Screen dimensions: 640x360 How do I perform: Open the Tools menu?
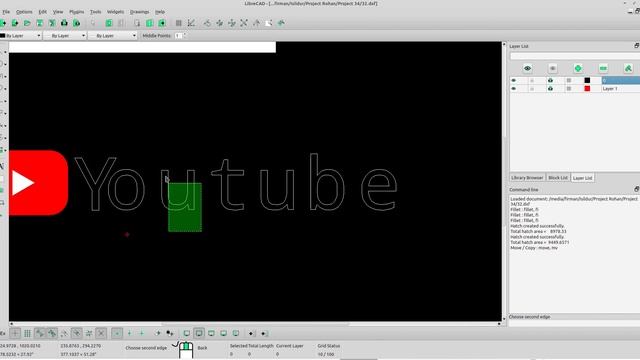click(x=96, y=12)
